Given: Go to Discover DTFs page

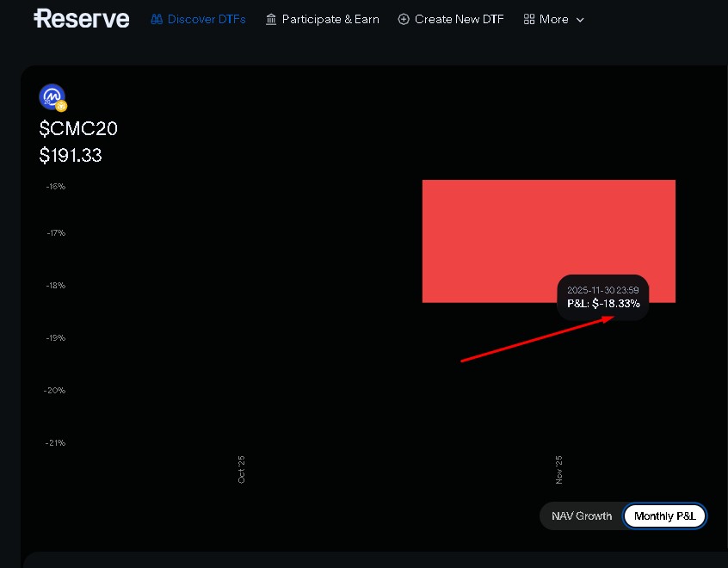Looking at the screenshot, I should [207, 19].
